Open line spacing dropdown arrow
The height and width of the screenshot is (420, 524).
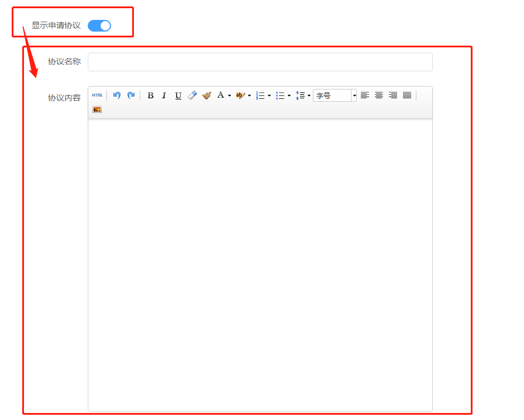point(309,95)
